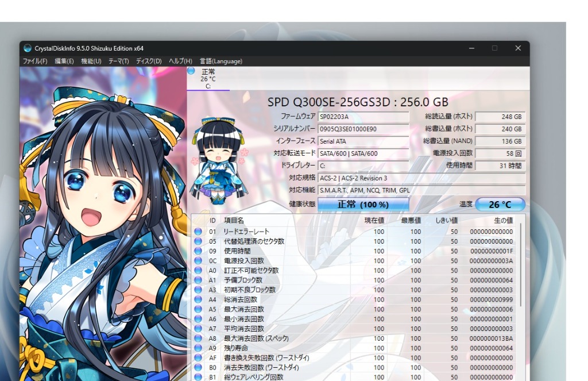Click the status orb for row 0C 電源投入回数
Image resolution: width=588 pixels, height=381 pixels.
coord(198,261)
